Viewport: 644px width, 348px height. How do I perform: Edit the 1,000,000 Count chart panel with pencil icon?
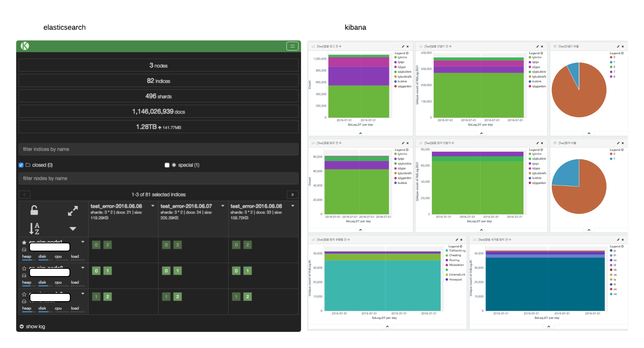click(x=403, y=46)
